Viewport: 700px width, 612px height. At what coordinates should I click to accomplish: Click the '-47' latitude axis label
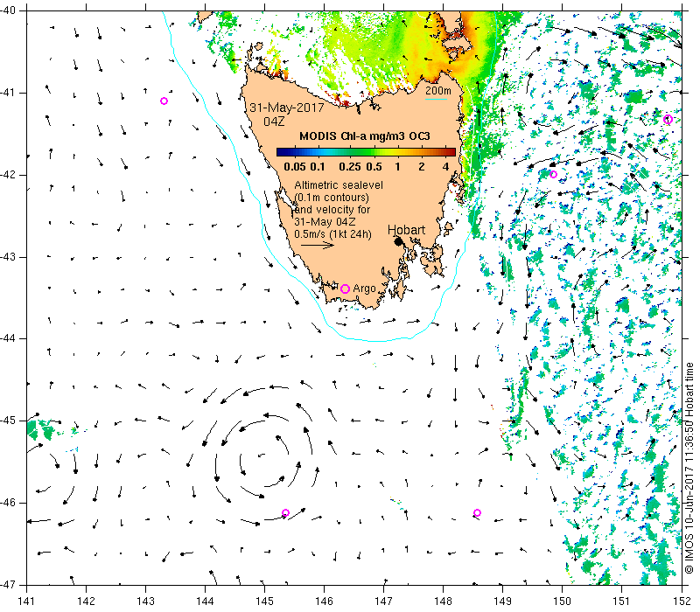pyautogui.click(x=7, y=585)
